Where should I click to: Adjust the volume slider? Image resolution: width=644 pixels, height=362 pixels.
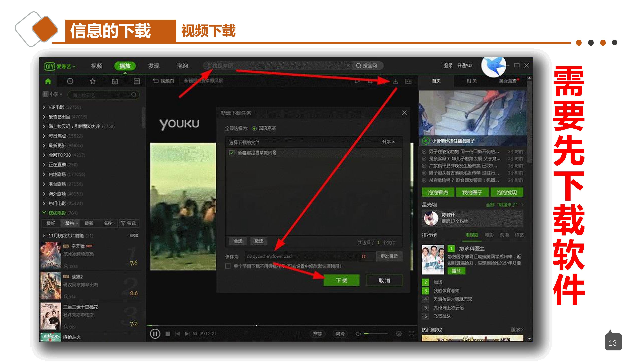tap(376, 334)
